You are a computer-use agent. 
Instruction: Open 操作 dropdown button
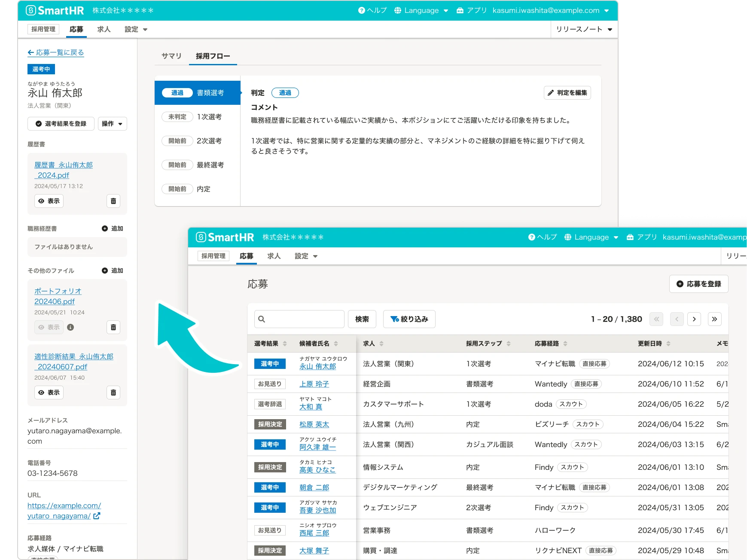point(112,124)
